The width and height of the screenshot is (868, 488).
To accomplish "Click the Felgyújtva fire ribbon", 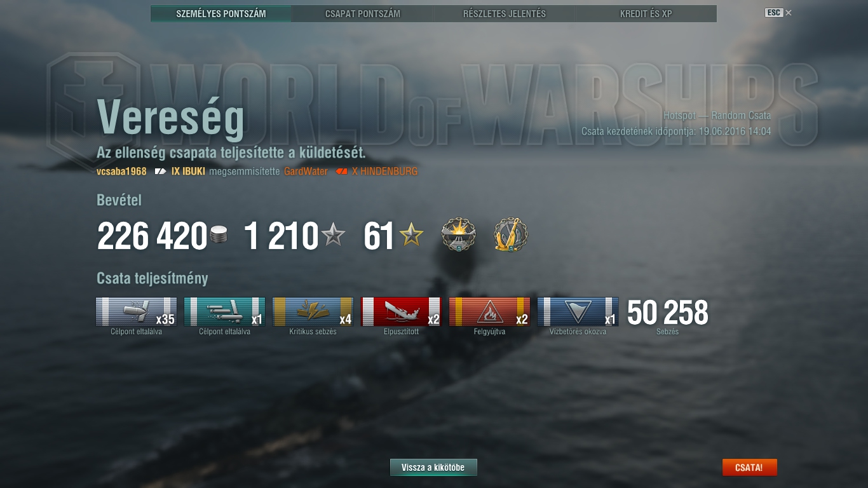I will (489, 311).
